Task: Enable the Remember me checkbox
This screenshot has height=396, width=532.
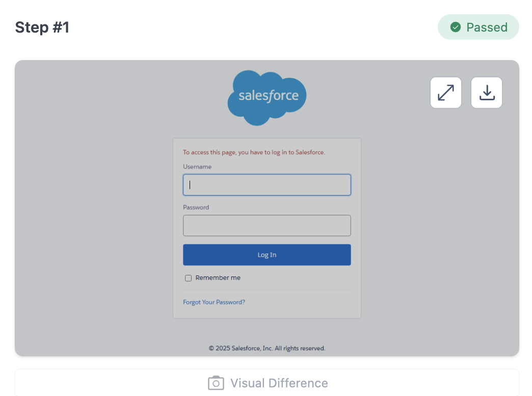Action: tap(188, 278)
